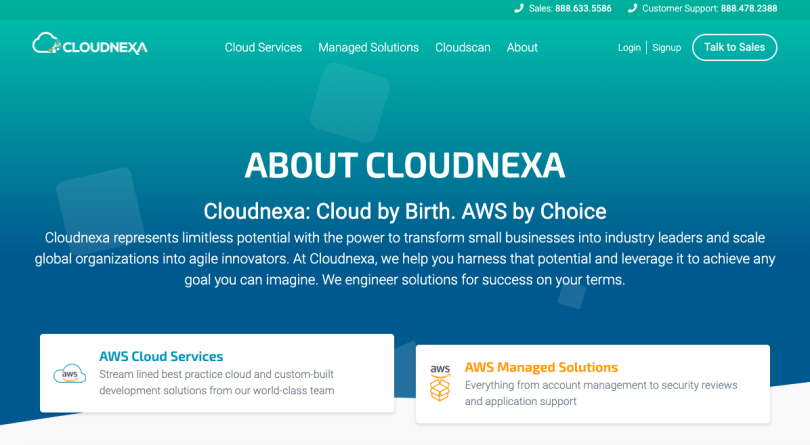
Task: Click the ABOUT CLOUDNEXA page heading
Action: coord(405,164)
